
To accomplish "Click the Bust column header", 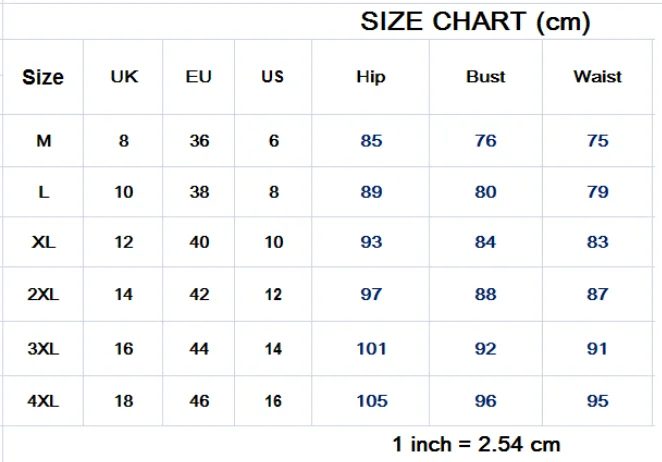I will coord(486,77).
